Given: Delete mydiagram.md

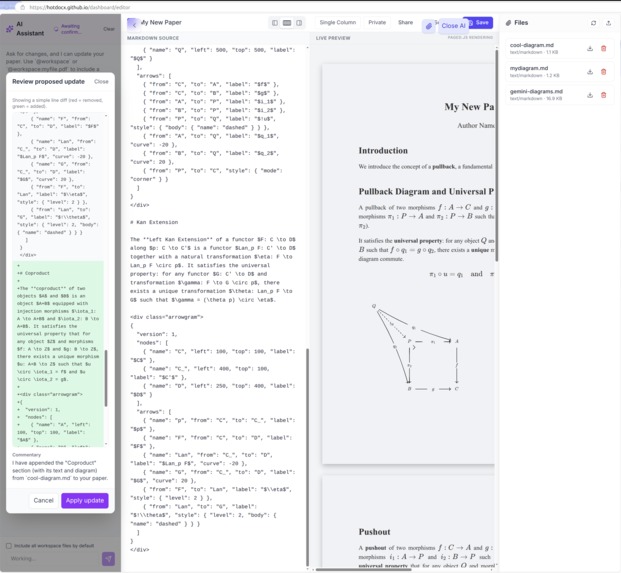Looking at the screenshot, I should pos(604,72).
